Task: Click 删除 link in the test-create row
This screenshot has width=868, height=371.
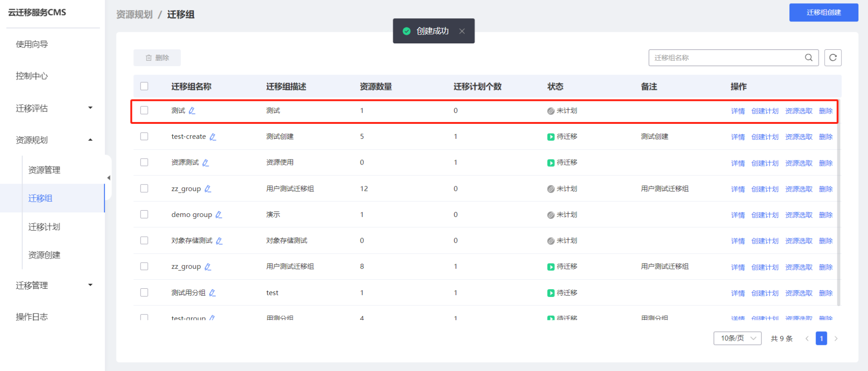Action: 826,137
